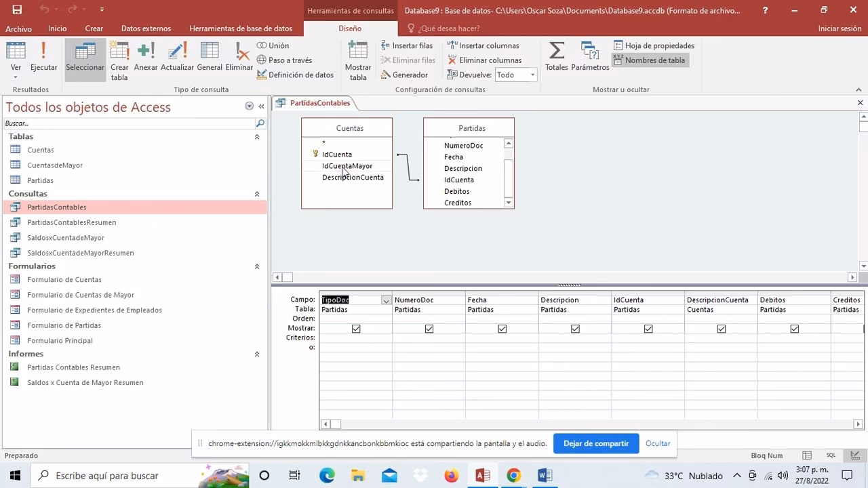
Task: Open the TipoDoc field dropdown arrow
Action: click(x=387, y=300)
